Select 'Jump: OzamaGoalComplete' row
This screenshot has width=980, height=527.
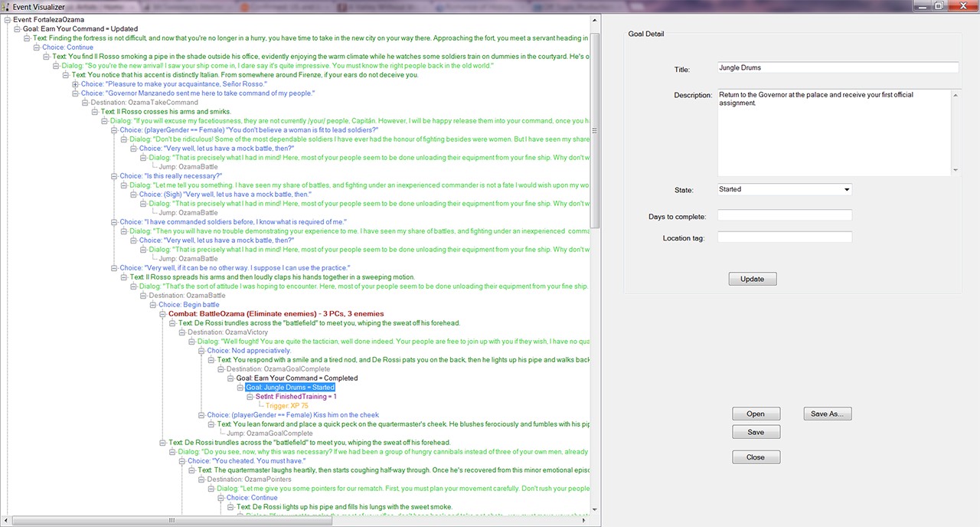(269, 434)
